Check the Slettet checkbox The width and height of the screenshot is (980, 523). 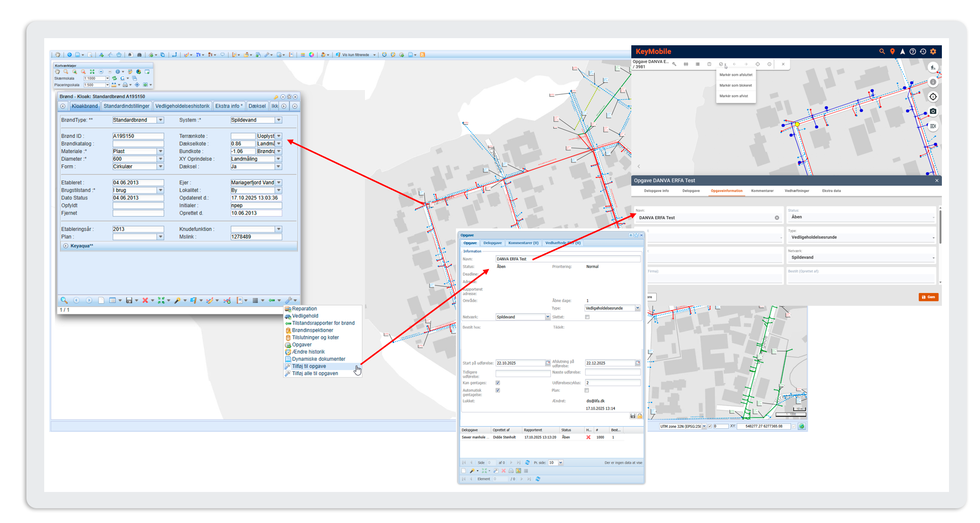coord(587,317)
